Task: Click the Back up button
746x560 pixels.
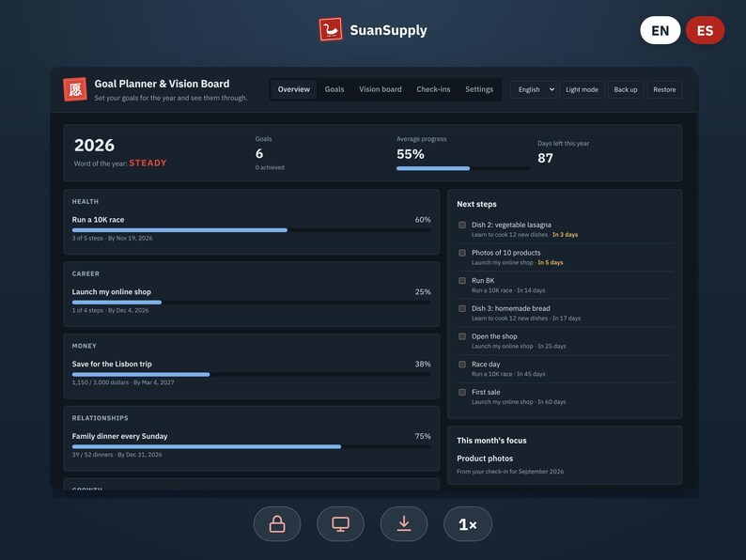Action: [626, 89]
